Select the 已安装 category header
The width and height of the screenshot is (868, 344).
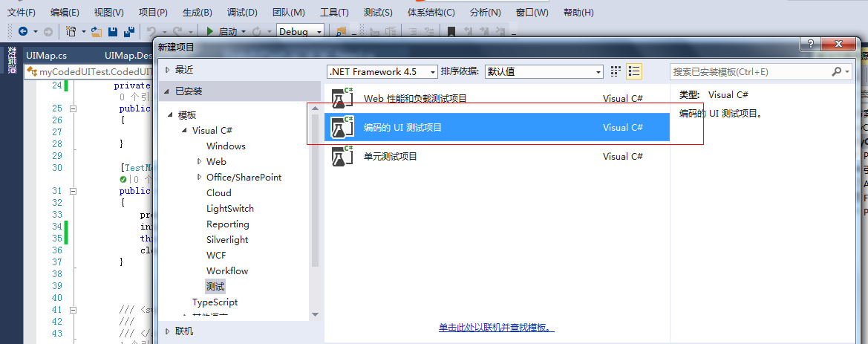[x=240, y=91]
